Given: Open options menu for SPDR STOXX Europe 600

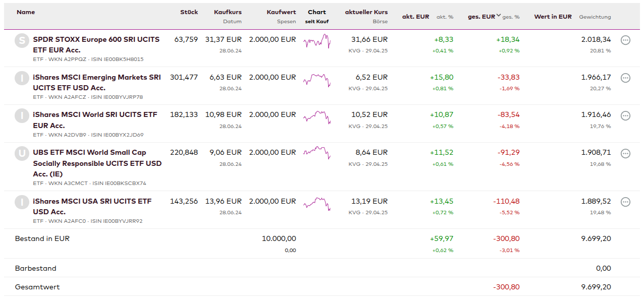Looking at the screenshot, I should tap(625, 40).
